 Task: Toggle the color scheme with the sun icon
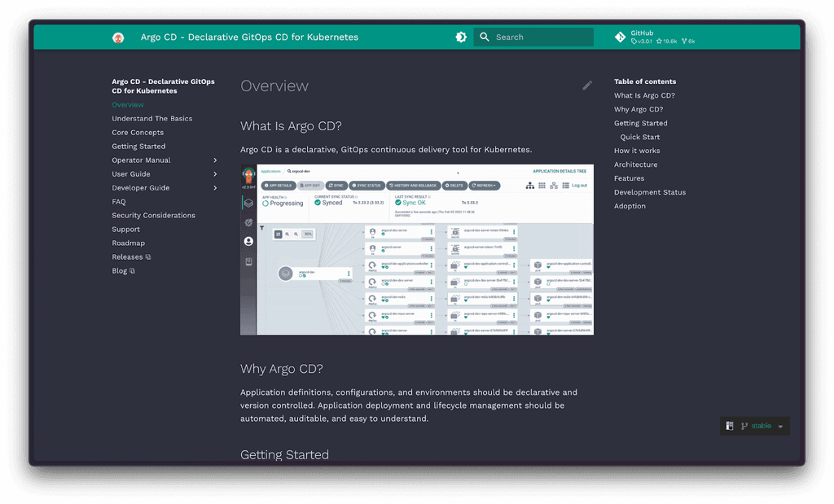pyautogui.click(x=461, y=37)
